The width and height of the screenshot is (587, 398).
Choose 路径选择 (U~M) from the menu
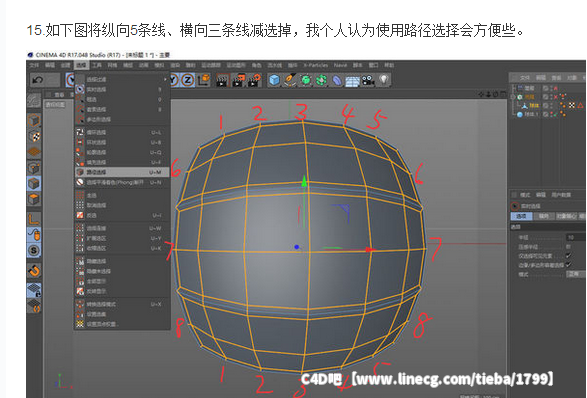122,172
